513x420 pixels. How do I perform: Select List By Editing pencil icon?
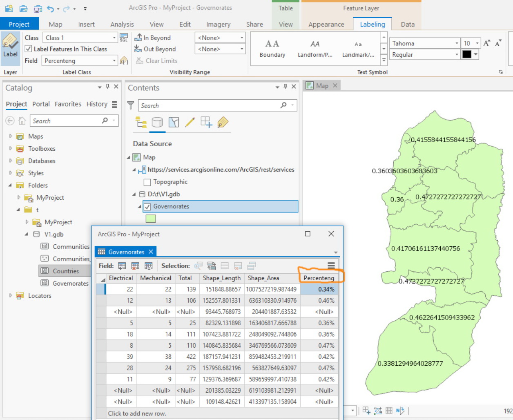pyautogui.click(x=190, y=122)
